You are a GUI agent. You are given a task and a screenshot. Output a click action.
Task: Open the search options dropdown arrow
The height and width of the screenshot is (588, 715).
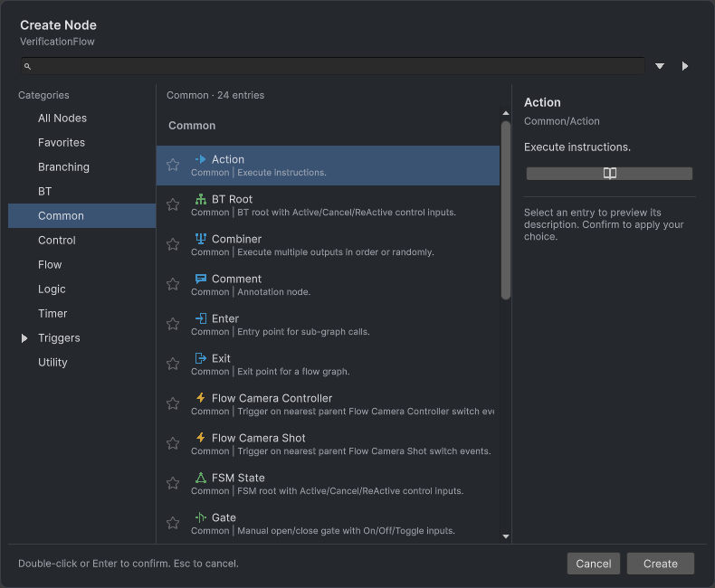point(660,66)
